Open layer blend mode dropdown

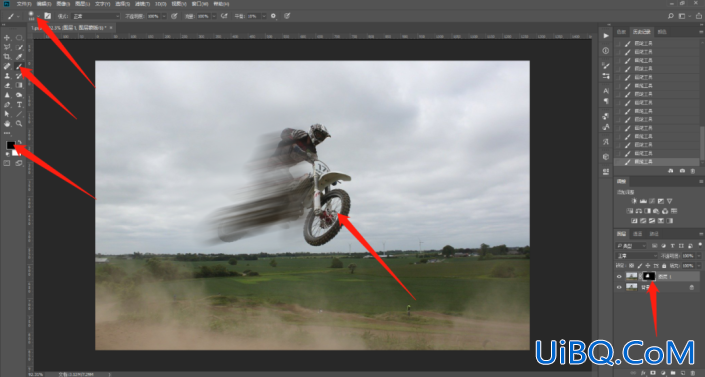tap(636, 256)
